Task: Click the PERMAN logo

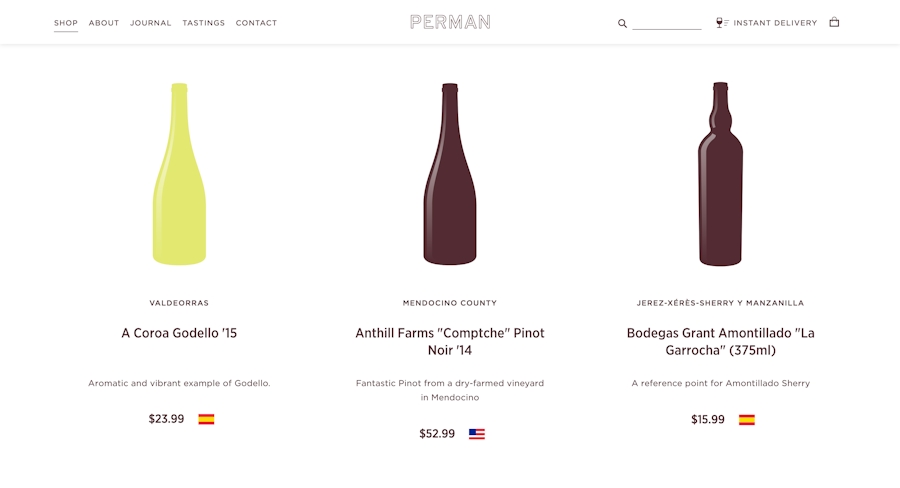Action: [450, 22]
